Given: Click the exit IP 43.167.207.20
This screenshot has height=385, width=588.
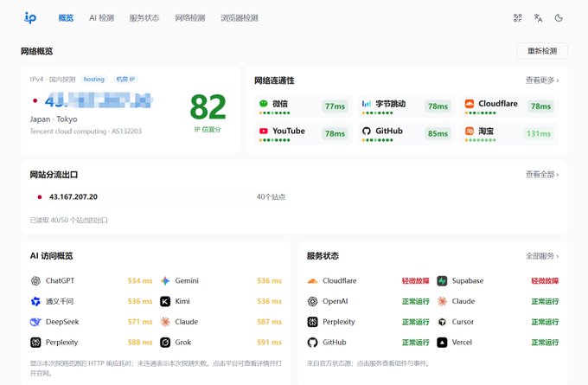Looking at the screenshot, I should [x=73, y=197].
